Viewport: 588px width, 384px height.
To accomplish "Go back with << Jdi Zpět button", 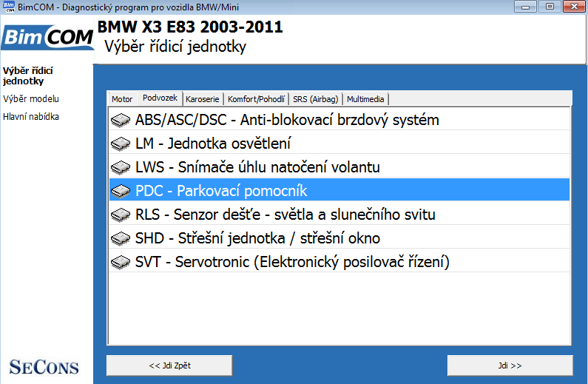I will (x=169, y=366).
